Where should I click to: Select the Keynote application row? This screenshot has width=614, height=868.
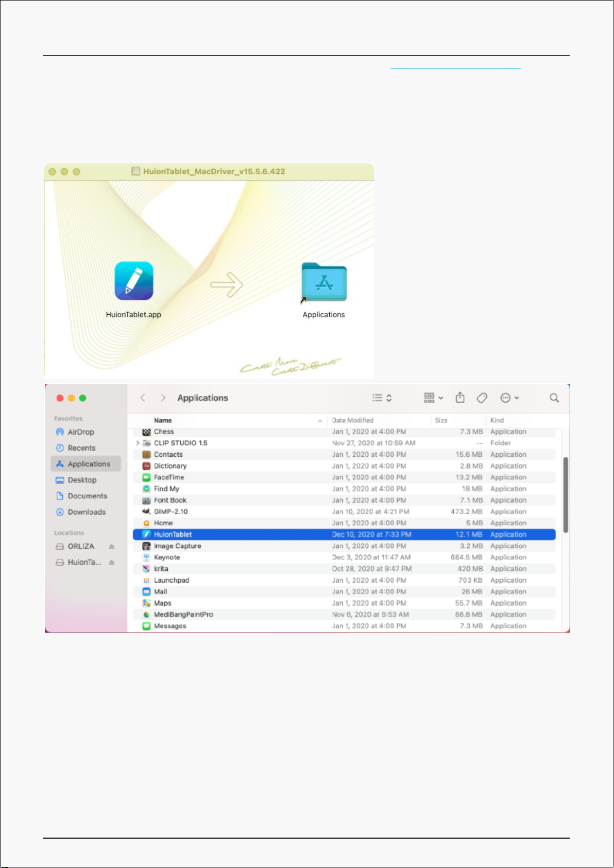click(344, 557)
